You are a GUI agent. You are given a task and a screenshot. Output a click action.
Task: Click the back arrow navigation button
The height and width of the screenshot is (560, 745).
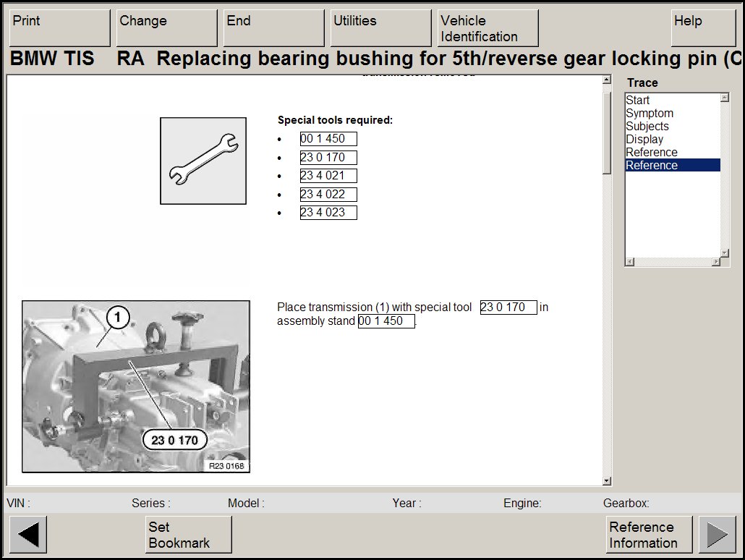(x=28, y=535)
